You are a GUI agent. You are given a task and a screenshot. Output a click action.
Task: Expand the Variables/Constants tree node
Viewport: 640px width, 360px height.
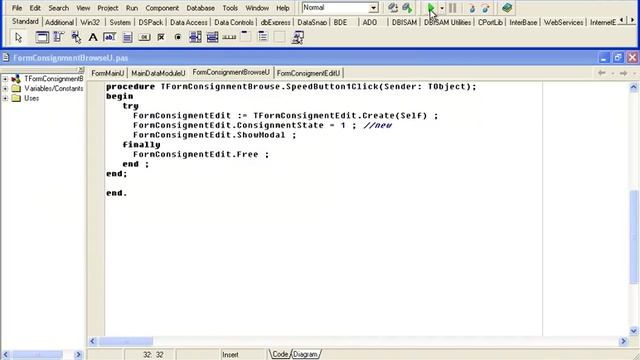[x=5, y=89]
